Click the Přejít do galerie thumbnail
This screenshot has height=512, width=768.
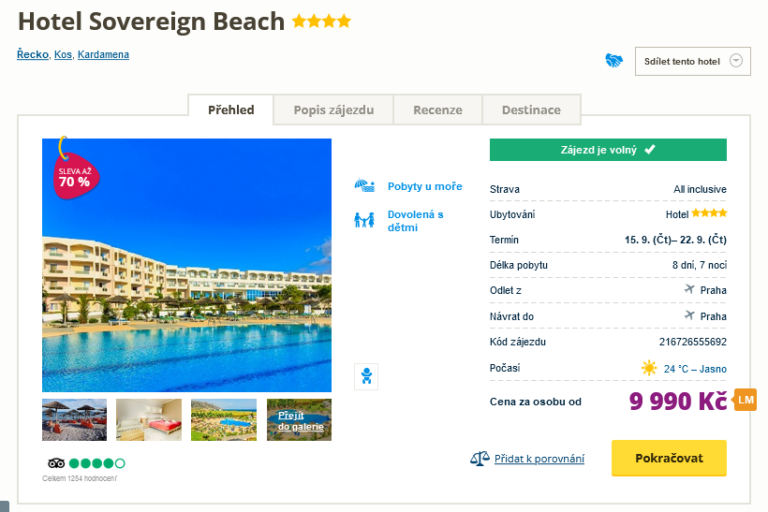[299, 420]
